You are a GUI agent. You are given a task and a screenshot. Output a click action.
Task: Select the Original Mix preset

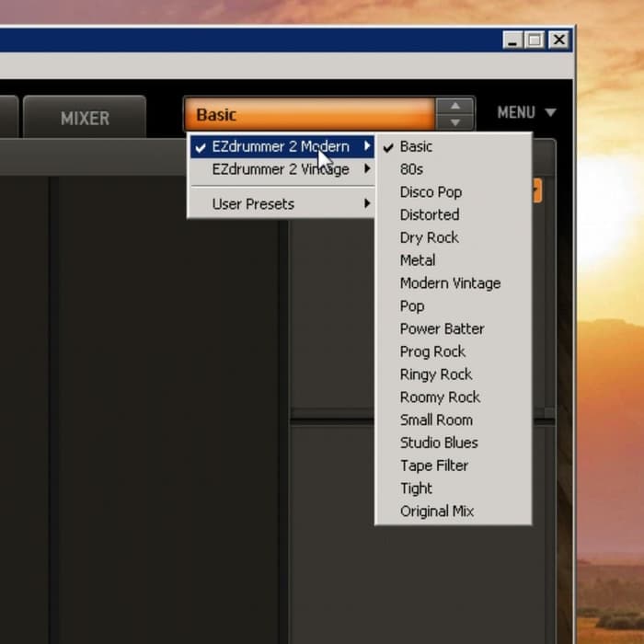tap(454, 512)
